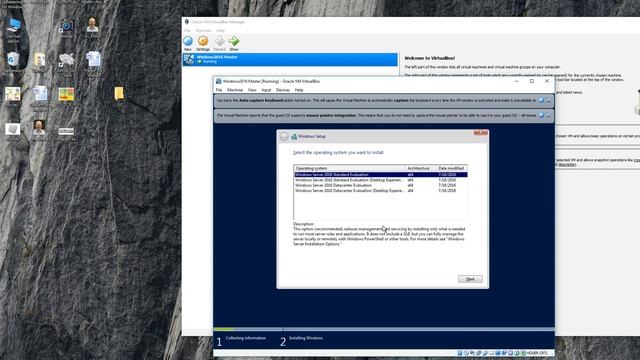Click the hard disk activity icon in VM status bar

460,353
